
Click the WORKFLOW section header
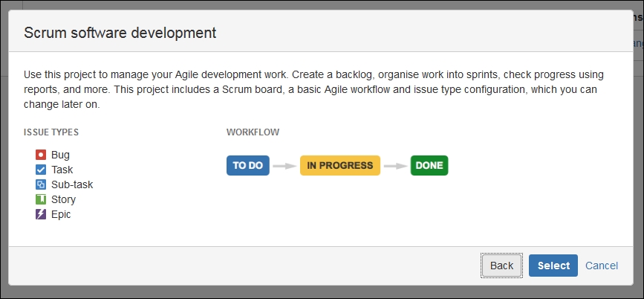pyautogui.click(x=253, y=132)
